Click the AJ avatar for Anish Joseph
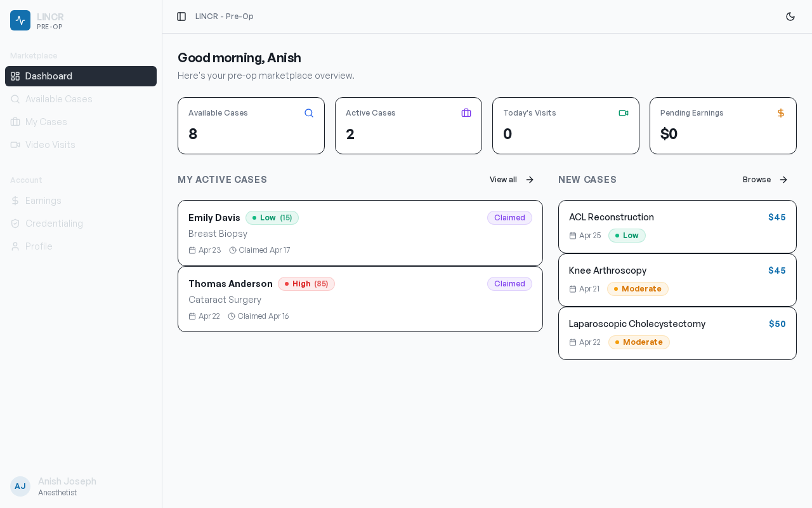The width and height of the screenshot is (812, 508). click(x=20, y=486)
